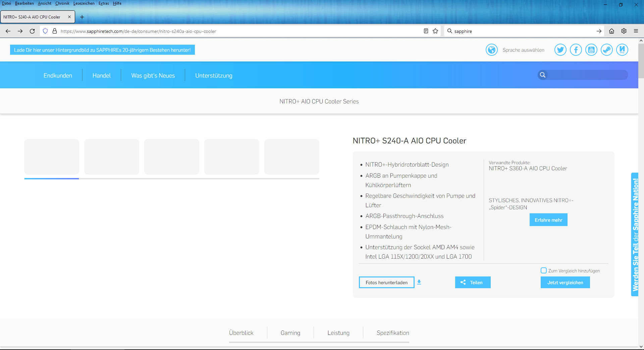Open the YouTube social icon
The height and width of the screenshot is (350, 644).
pyautogui.click(x=591, y=50)
